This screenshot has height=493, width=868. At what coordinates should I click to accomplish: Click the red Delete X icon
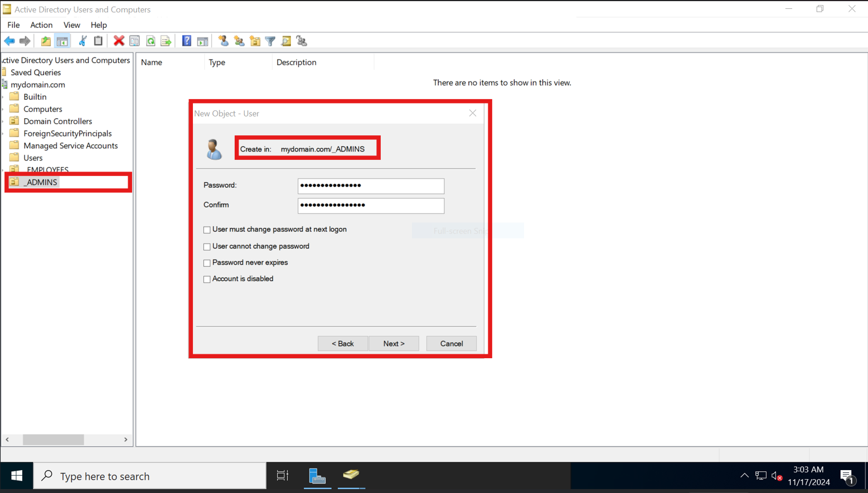point(119,41)
